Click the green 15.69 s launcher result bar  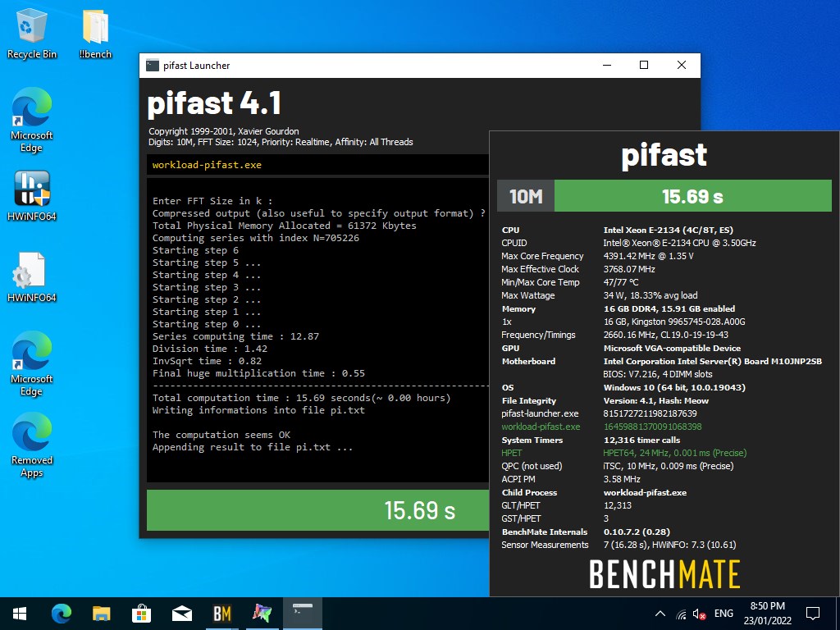coord(317,510)
